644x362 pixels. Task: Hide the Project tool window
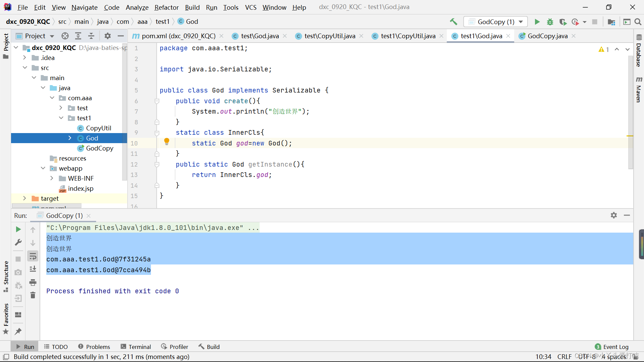pos(121,36)
